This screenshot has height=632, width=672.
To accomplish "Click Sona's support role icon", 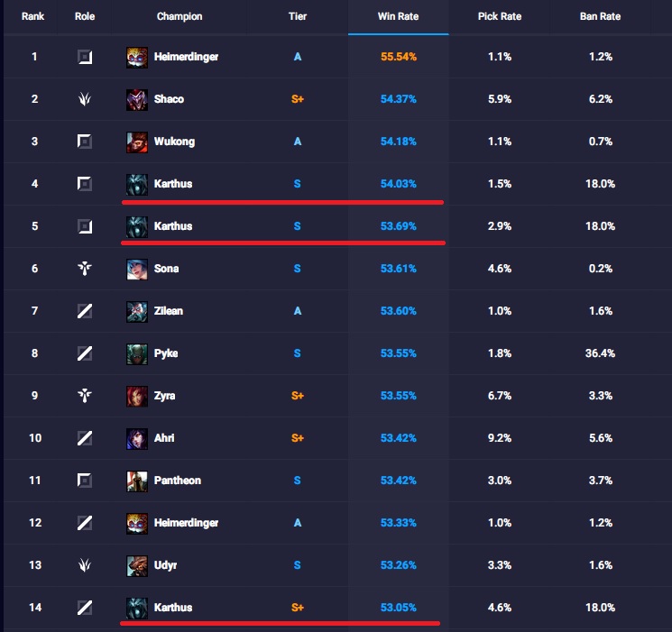I will [x=85, y=269].
